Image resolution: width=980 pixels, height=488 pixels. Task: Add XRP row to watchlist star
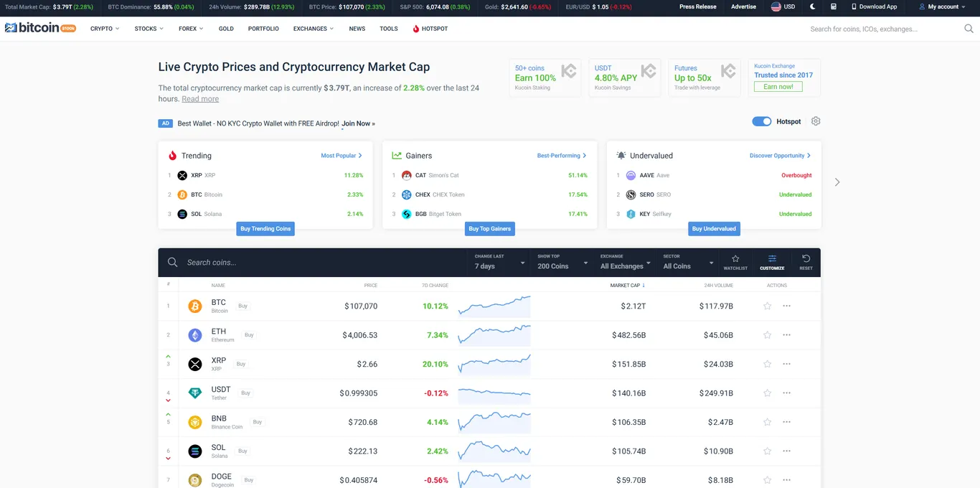pos(767,364)
